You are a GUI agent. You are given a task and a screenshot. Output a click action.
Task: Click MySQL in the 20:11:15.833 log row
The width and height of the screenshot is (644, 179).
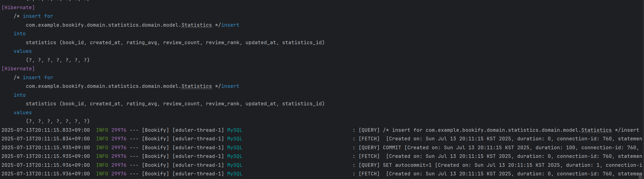click(x=235, y=130)
